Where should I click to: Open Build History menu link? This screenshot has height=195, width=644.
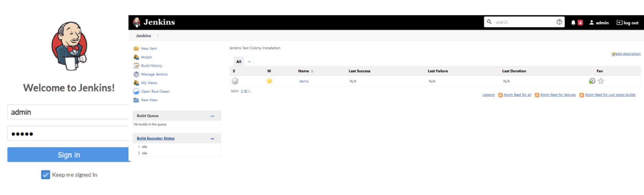152,66
